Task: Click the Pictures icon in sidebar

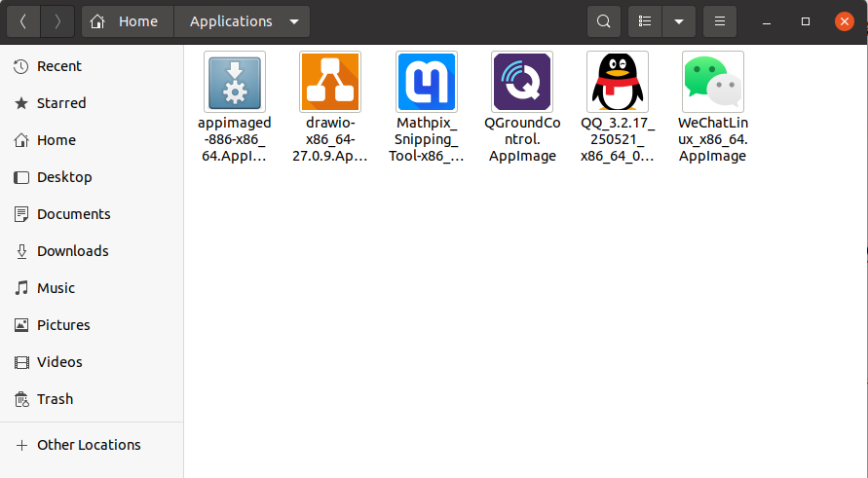Action: point(21,325)
